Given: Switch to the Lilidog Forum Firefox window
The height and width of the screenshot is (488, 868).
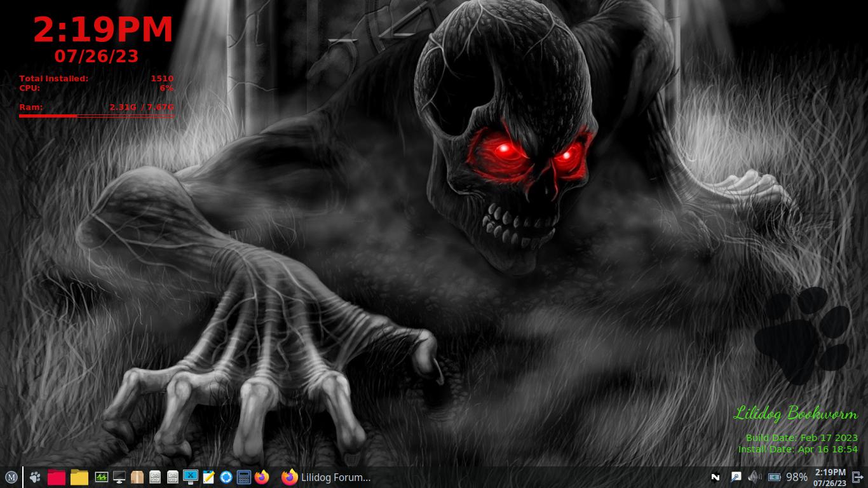Looking at the screenshot, I should tap(327, 477).
